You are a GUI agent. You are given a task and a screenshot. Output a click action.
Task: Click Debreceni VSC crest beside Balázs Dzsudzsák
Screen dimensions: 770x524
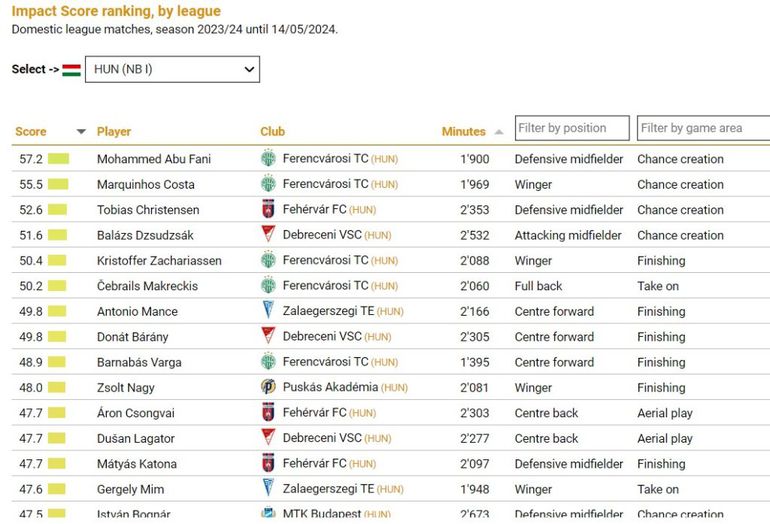pos(268,235)
